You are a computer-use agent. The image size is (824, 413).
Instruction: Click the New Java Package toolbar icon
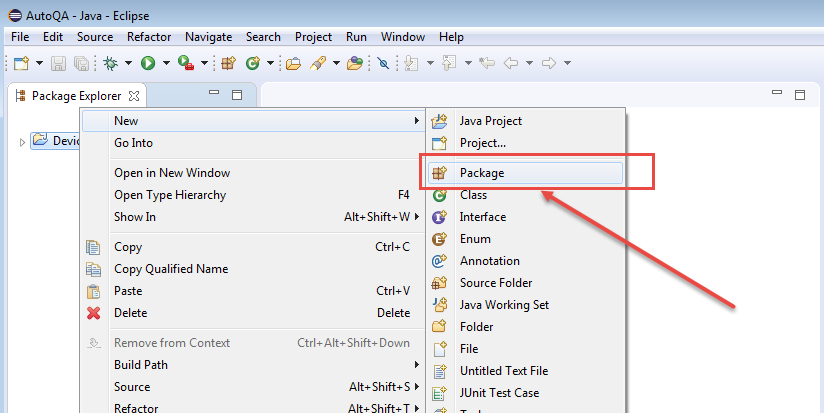(229, 63)
